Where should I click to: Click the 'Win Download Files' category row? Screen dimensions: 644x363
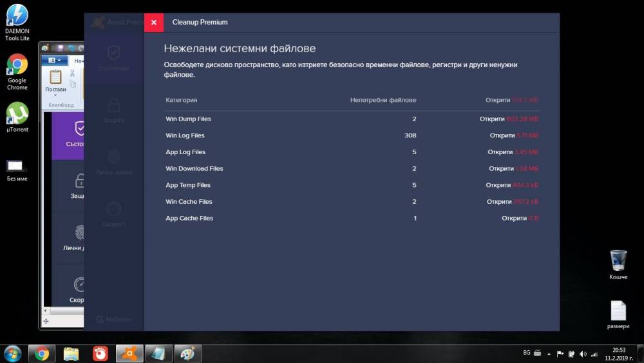352,168
